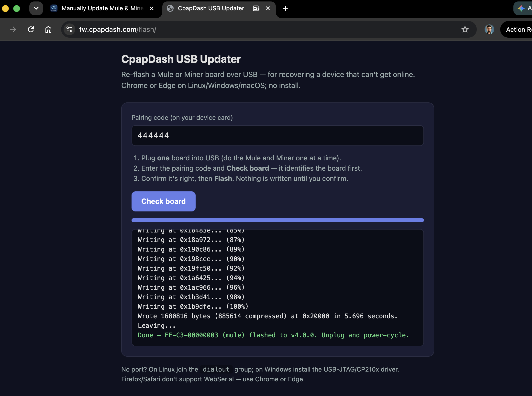Screen dimensions: 532x396
Task: Click the 'Leaving...' log line
Action: (x=157, y=326)
